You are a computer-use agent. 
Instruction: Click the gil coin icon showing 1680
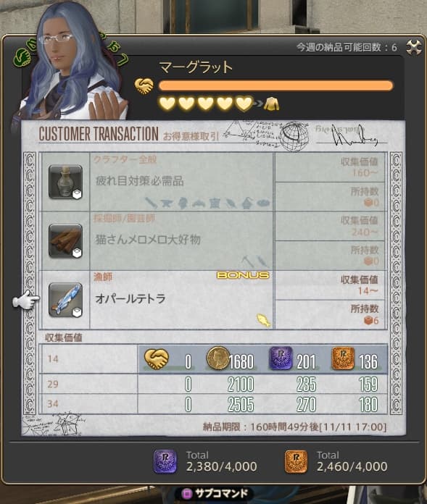(x=217, y=358)
